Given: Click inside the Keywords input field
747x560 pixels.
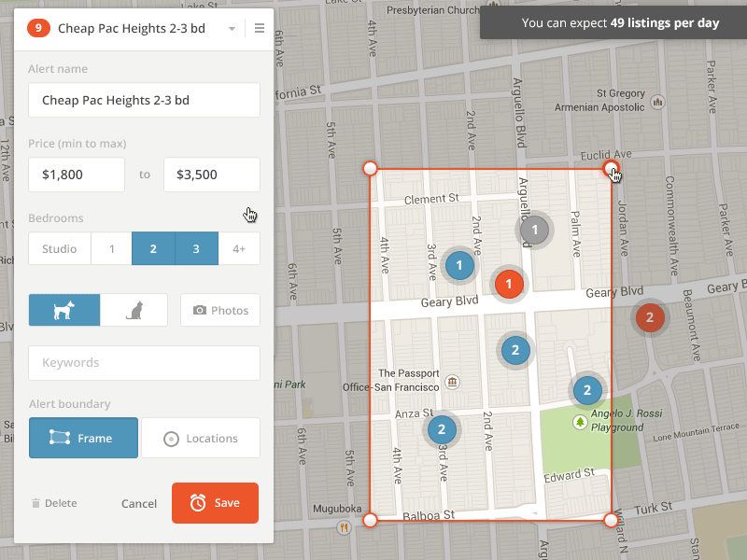Looking at the screenshot, I should tap(144, 363).
